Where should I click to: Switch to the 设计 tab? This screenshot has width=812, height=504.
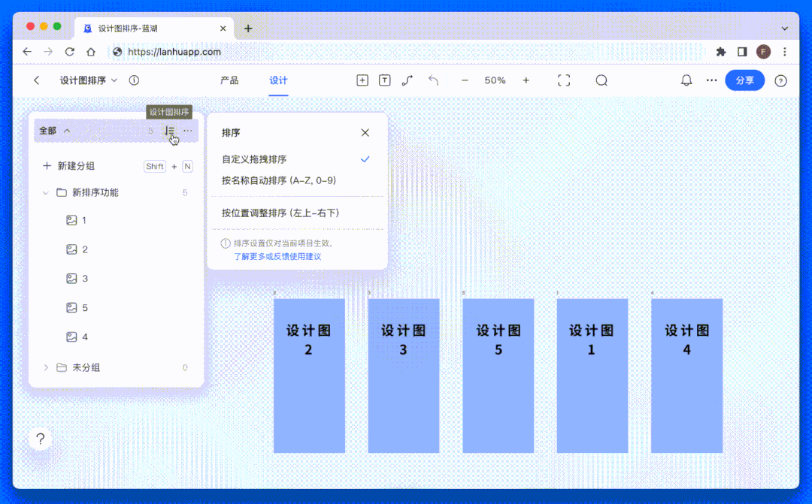(x=278, y=80)
